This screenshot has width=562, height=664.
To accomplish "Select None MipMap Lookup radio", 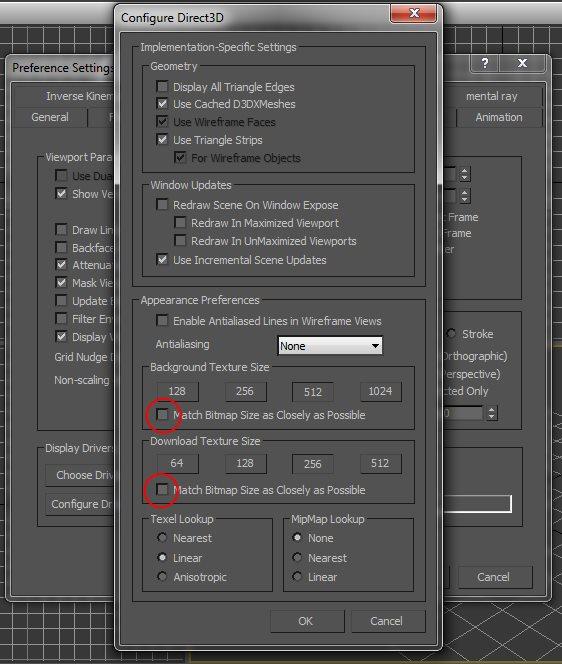I will (297, 537).
